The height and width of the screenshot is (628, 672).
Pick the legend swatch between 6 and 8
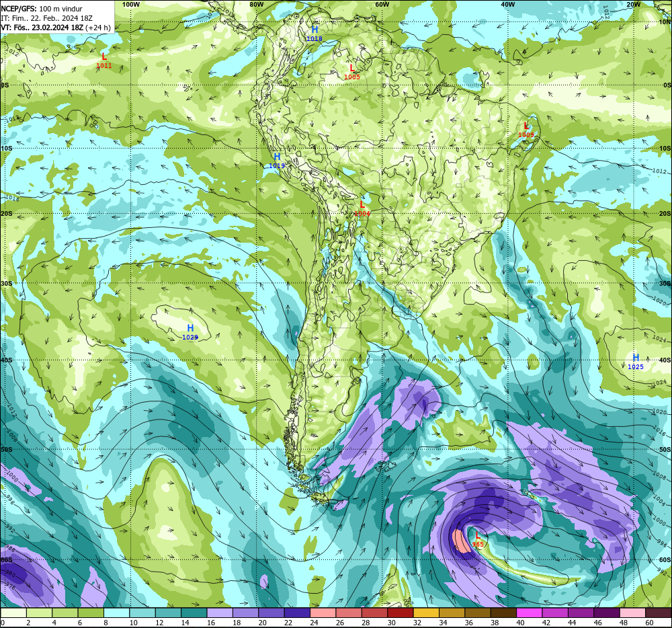click(x=91, y=613)
